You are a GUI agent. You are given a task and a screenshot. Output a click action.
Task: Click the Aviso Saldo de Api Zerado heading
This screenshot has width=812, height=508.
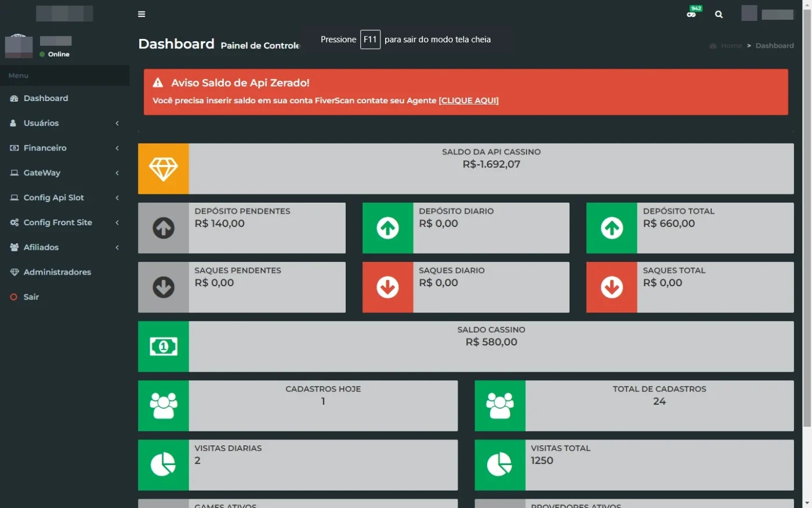pos(240,83)
